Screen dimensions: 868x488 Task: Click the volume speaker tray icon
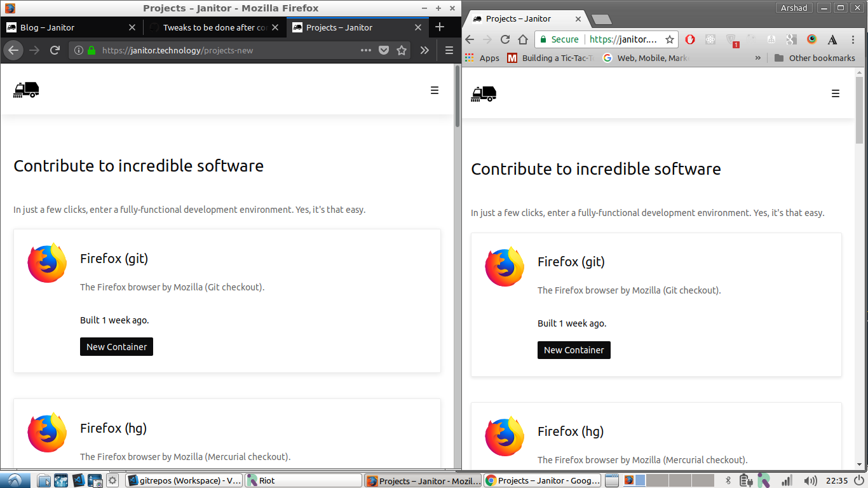tap(810, 481)
